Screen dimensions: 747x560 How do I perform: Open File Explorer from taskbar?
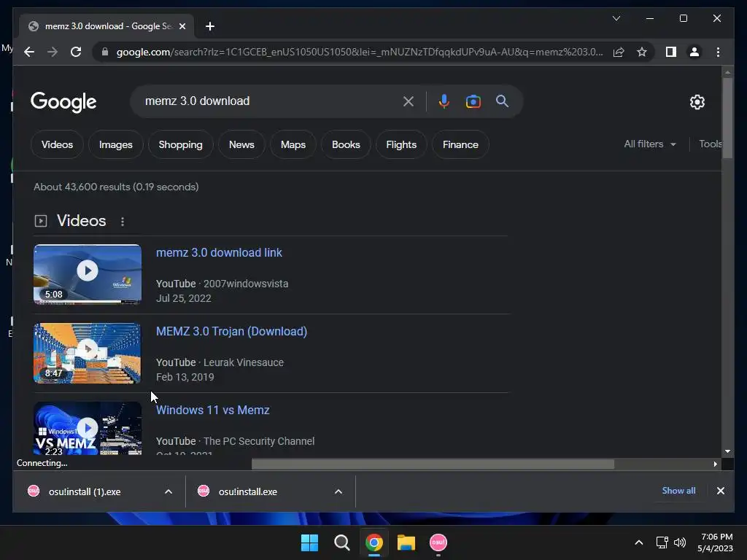[x=406, y=542]
